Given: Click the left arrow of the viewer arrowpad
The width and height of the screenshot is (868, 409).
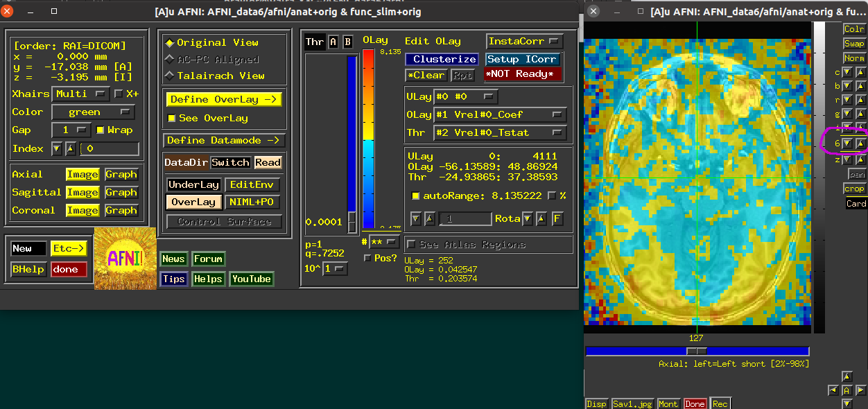Looking at the screenshot, I should 833,390.
